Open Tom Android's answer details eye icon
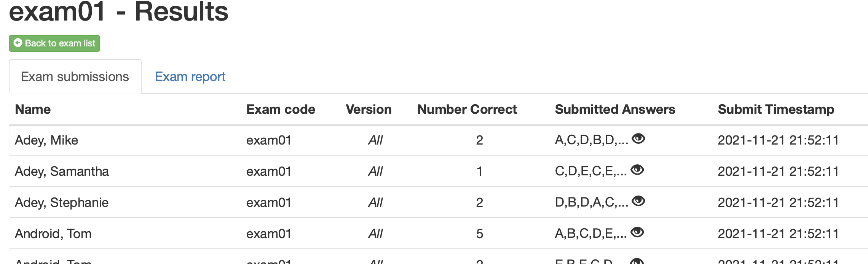 tap(637, 232)
